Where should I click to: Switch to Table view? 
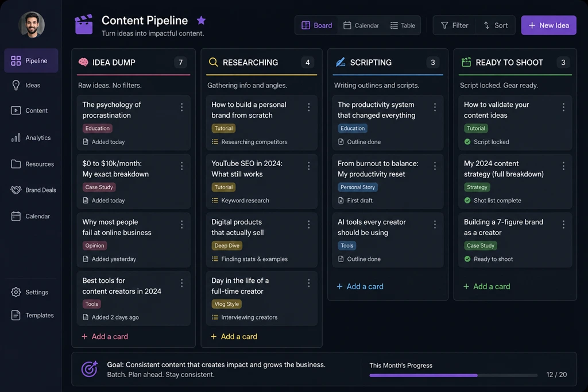point(403,25)
